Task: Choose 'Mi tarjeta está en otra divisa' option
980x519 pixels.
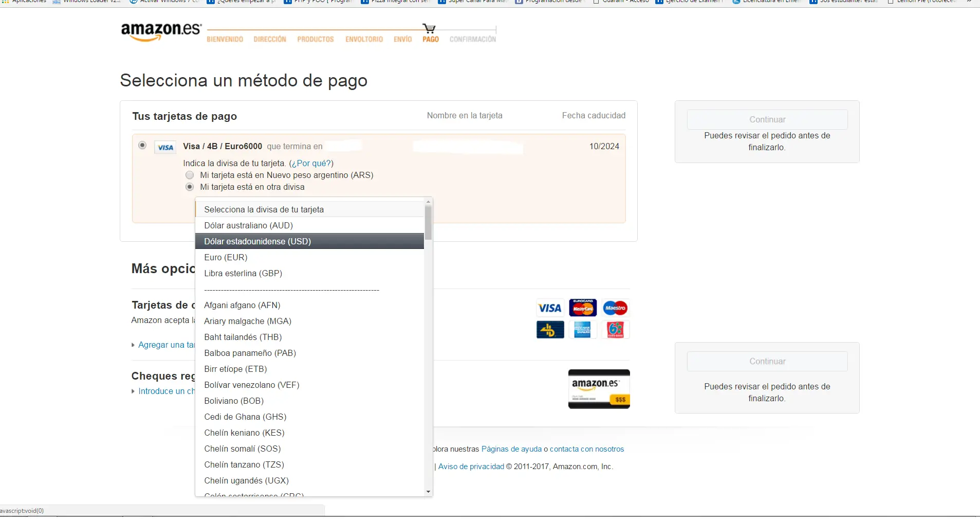Action: (x=190, y=187)
